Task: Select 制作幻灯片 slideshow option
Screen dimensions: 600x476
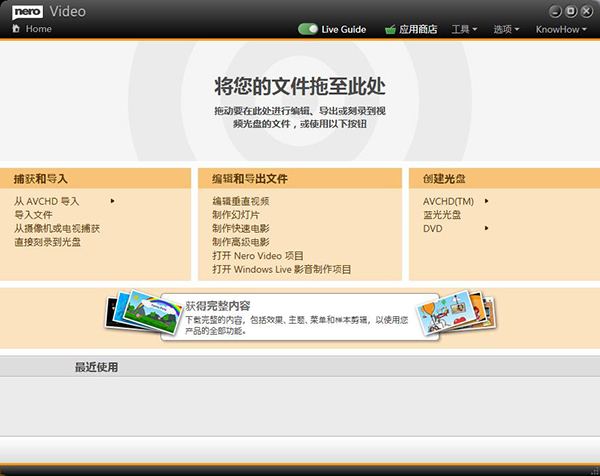Action: tap(236, 215)
